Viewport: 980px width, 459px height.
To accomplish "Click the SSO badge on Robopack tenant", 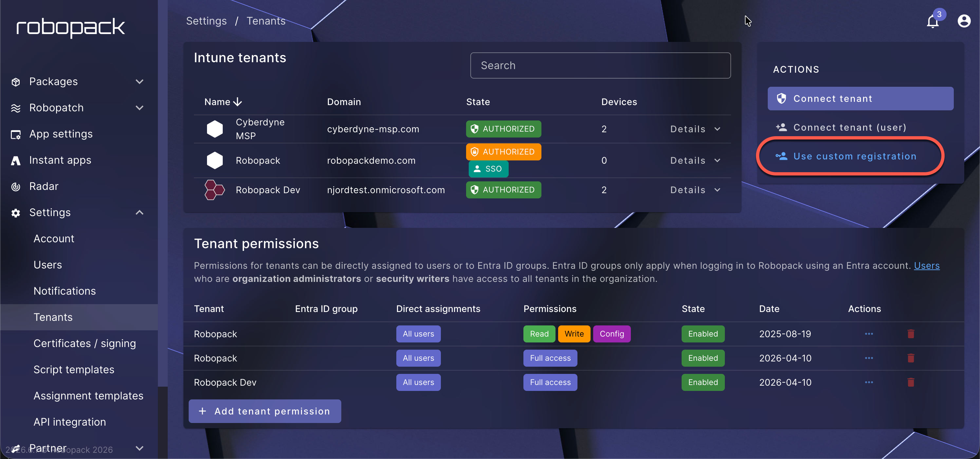I will click(x=488, y=169).
